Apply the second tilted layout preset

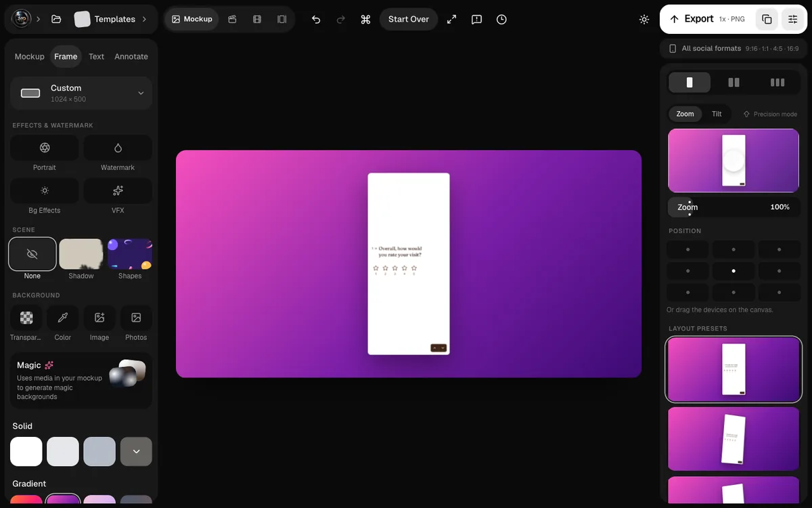[734, 439]
